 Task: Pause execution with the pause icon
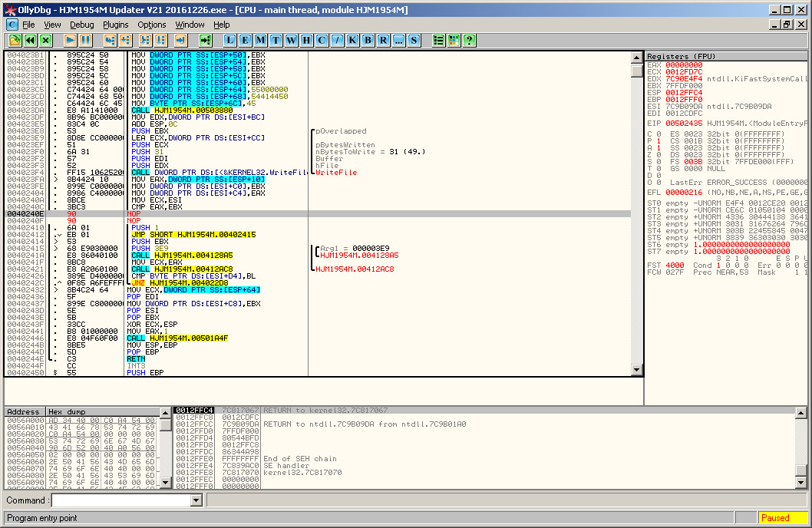[86, 40]
